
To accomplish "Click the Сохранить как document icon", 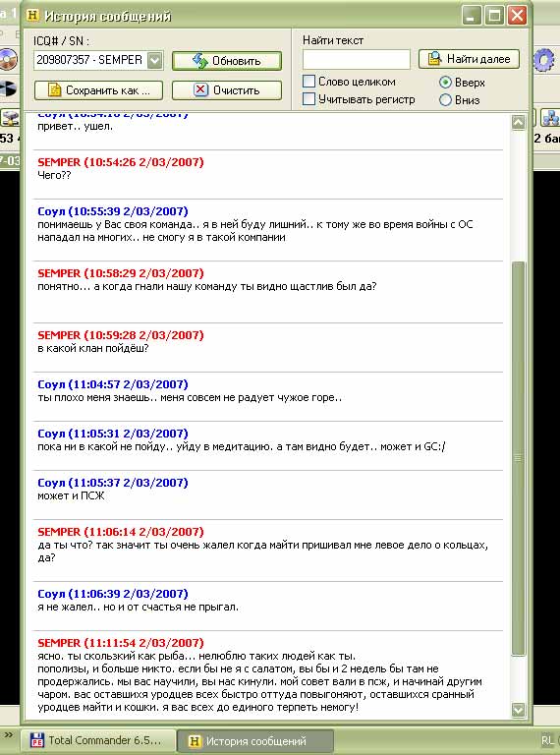I will 55,90.
